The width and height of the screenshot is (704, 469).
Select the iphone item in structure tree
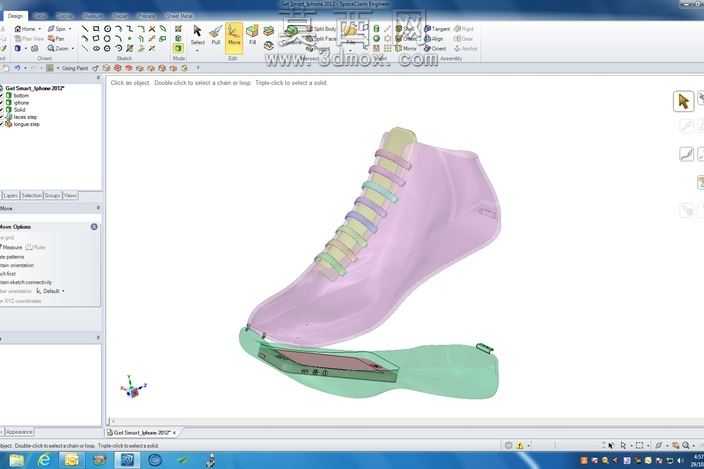[21, 103]
